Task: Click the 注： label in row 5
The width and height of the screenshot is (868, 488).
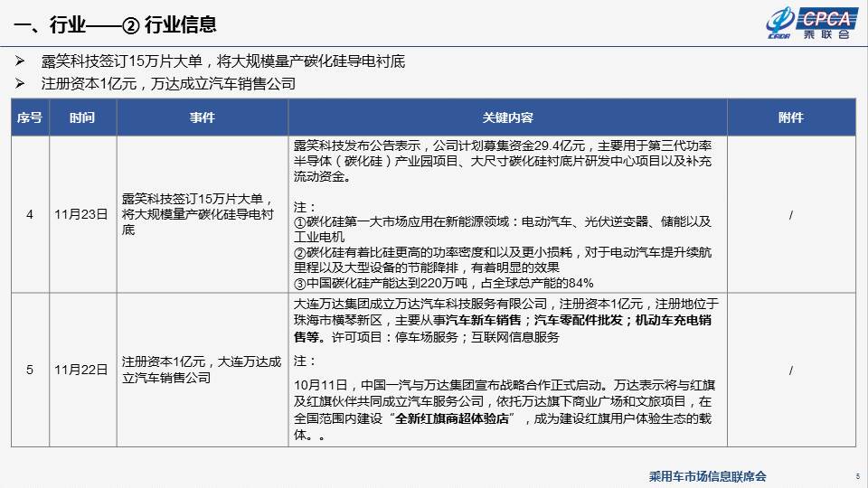Action: [305, 361]
